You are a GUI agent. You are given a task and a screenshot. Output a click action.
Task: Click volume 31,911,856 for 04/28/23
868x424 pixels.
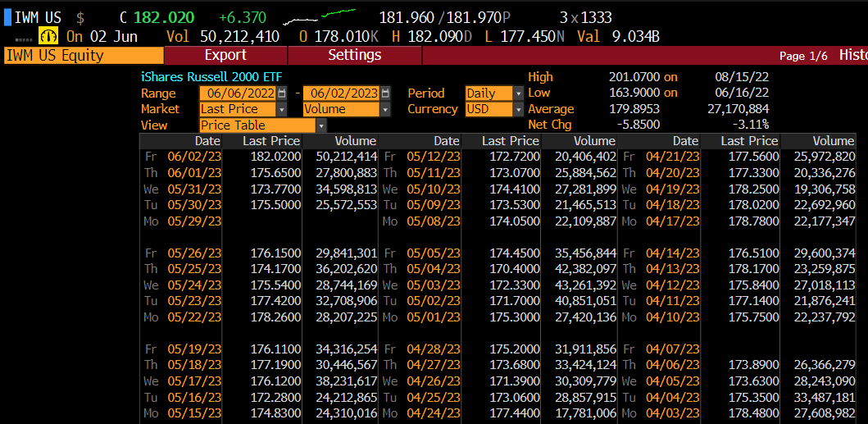pos(586,349)
